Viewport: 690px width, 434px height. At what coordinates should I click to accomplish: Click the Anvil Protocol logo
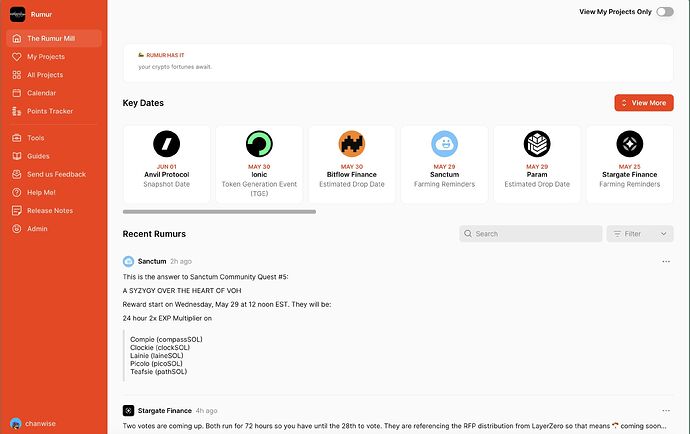[x=166, y=144]
